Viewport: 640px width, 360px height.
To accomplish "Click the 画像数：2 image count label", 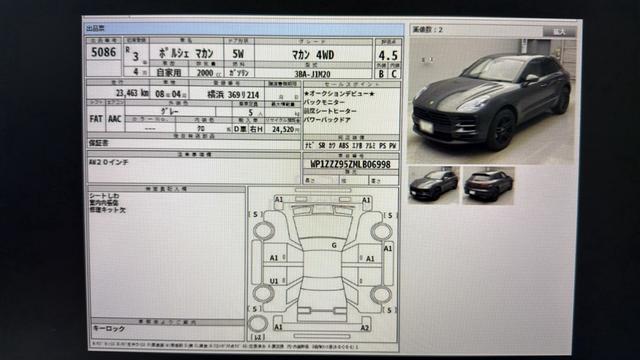I will (427, 29).
